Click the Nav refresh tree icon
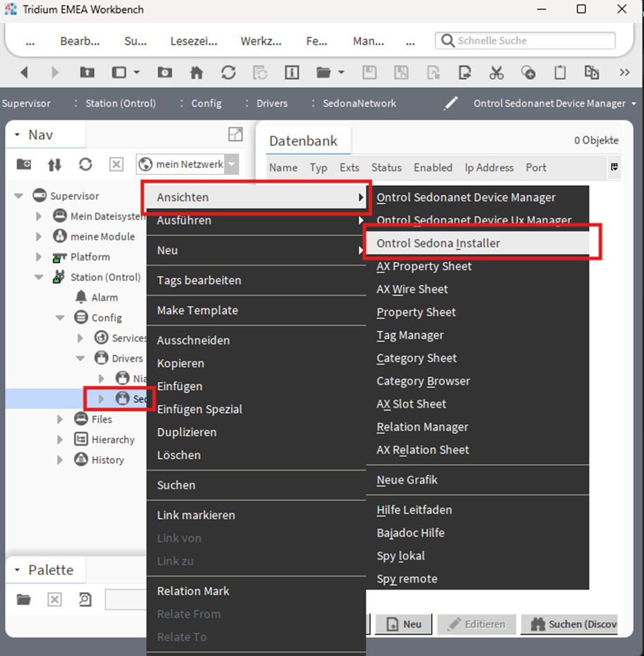 click(85, 165)
